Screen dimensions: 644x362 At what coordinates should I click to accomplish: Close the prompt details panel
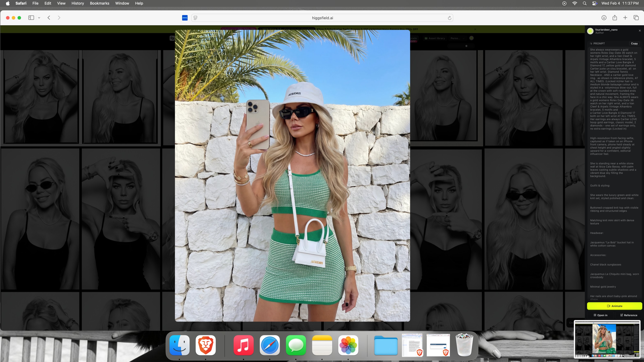click(x=640, y=31)
